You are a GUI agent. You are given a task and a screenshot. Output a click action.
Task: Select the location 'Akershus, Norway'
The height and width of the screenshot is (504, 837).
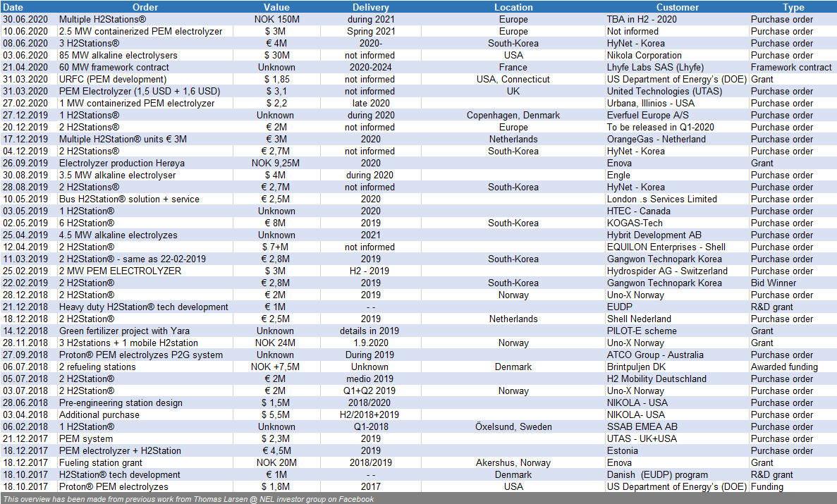[x=513, y=463]
